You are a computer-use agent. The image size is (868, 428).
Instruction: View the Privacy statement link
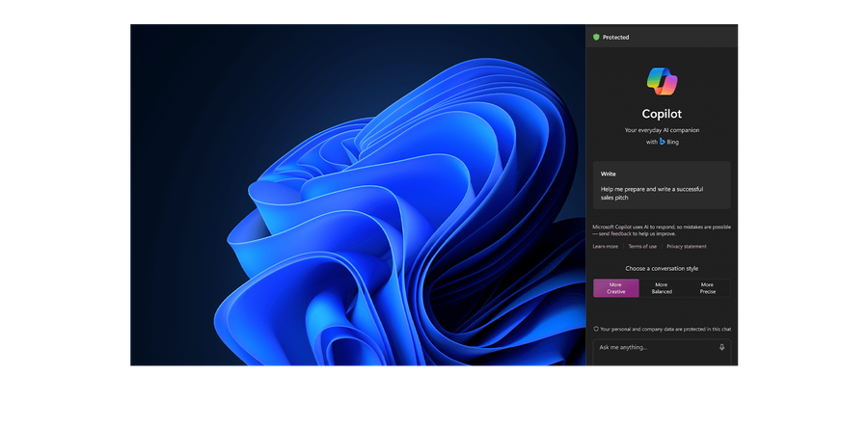click(687, 247)
